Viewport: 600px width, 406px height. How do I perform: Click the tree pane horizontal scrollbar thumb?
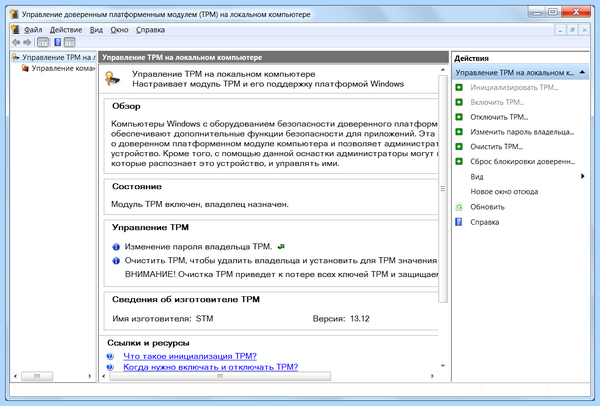point(37,376)
